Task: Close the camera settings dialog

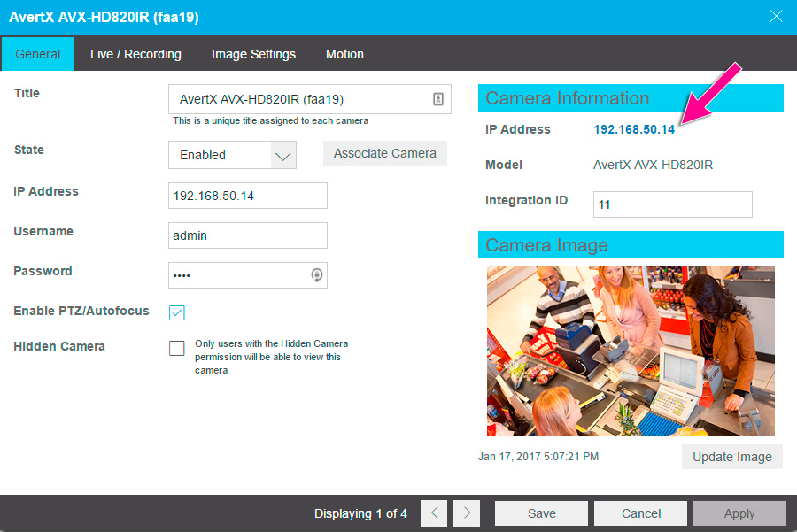Action: pyautogui.click(x=776, y=16)
